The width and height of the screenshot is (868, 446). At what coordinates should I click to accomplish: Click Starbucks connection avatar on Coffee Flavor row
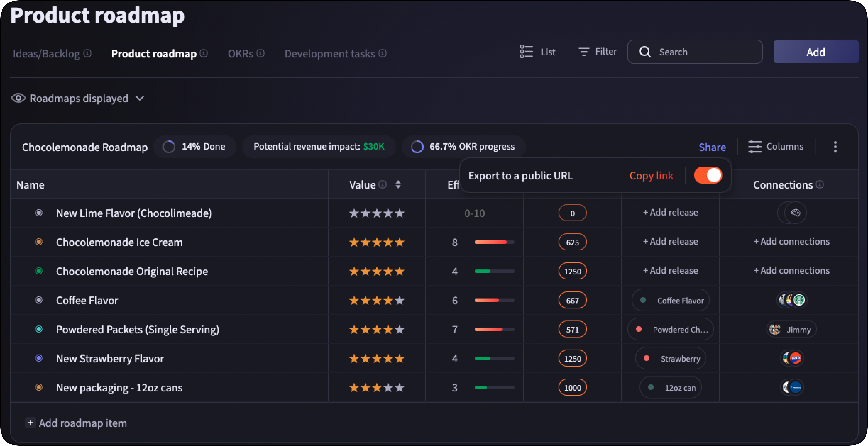(x=799, y=300)
